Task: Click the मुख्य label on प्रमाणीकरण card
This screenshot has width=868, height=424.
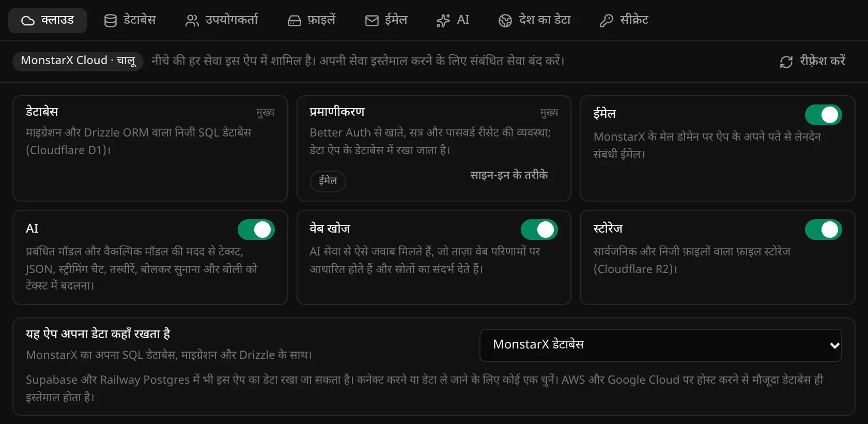Action: click(x=549, y=112)
